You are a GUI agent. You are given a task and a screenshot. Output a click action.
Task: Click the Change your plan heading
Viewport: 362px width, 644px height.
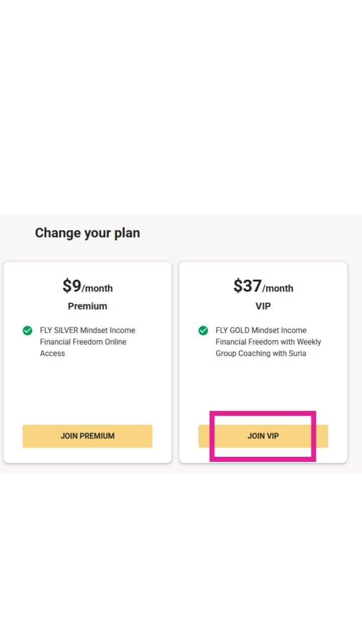point(87,232)
